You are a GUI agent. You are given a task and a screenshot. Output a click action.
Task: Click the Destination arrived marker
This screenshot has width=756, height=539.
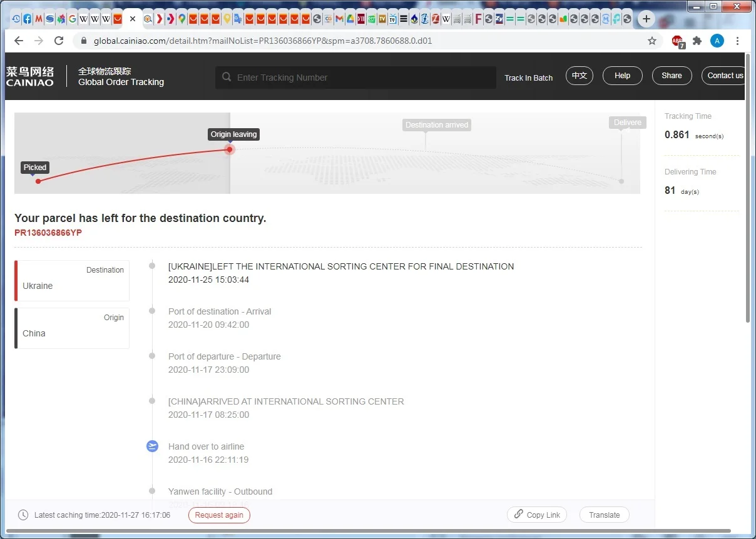coord(437,125)
